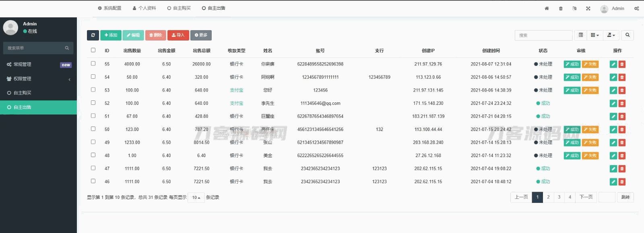Image resolution: width=644 pixels, height=233 pixels.
Task: Click the refresh table icon button
Action: click(93, 35)
